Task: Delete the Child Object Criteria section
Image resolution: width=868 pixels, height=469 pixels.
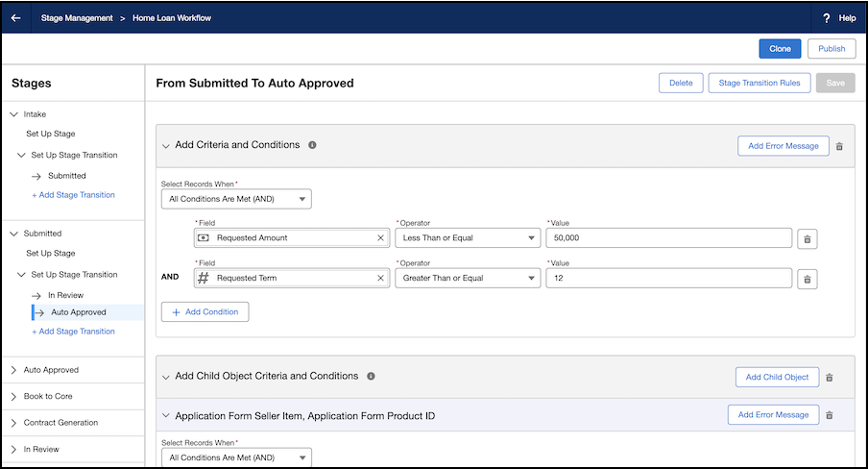Action: pyautogui.click(x=830, y=378)
